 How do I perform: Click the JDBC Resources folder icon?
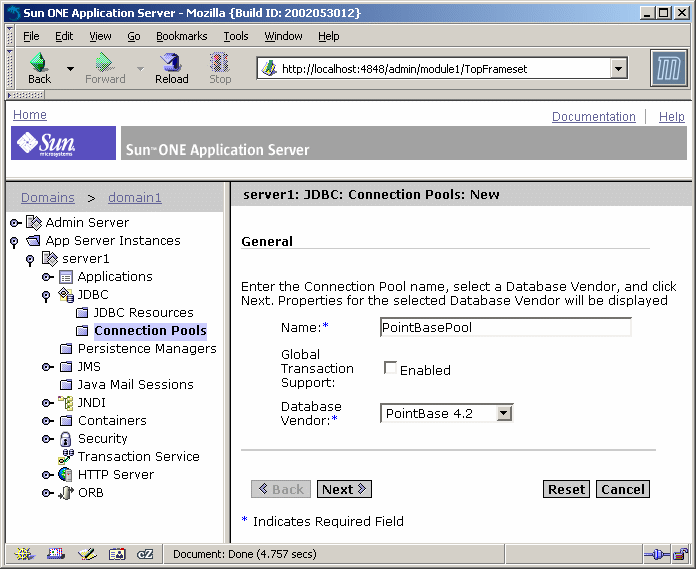pyautogui.click(x=82, y=313)
